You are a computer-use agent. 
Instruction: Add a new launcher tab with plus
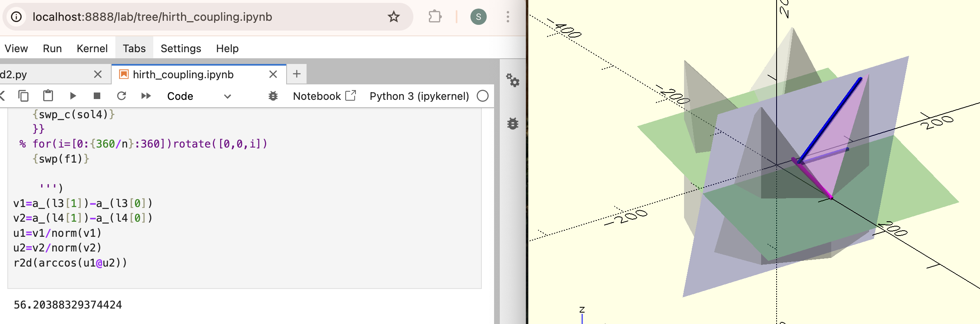(x=297, y=74)
